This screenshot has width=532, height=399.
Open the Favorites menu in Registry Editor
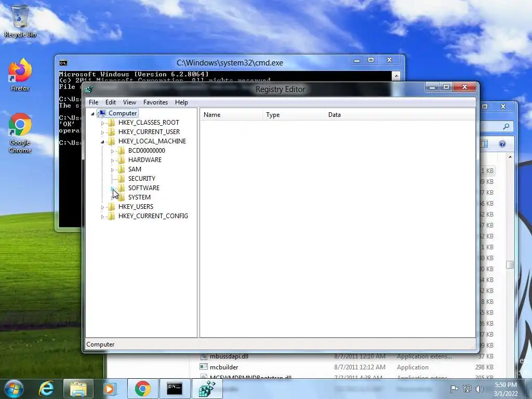155,102
